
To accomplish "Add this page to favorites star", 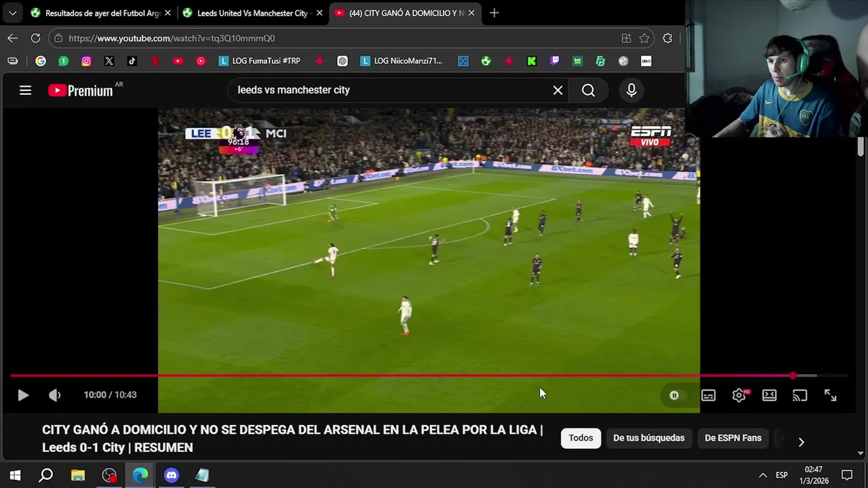I will coord(644,39).
